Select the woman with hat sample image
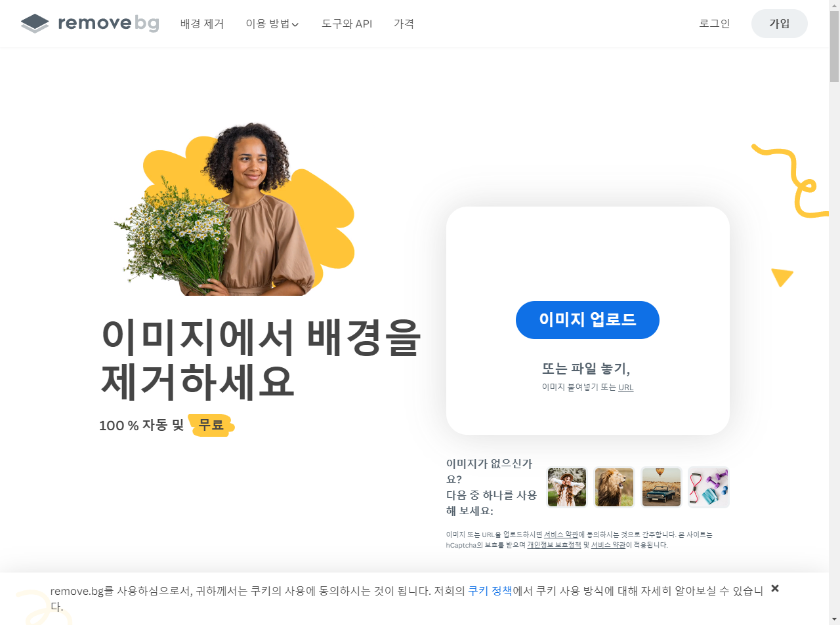 (x=567, y=487)
